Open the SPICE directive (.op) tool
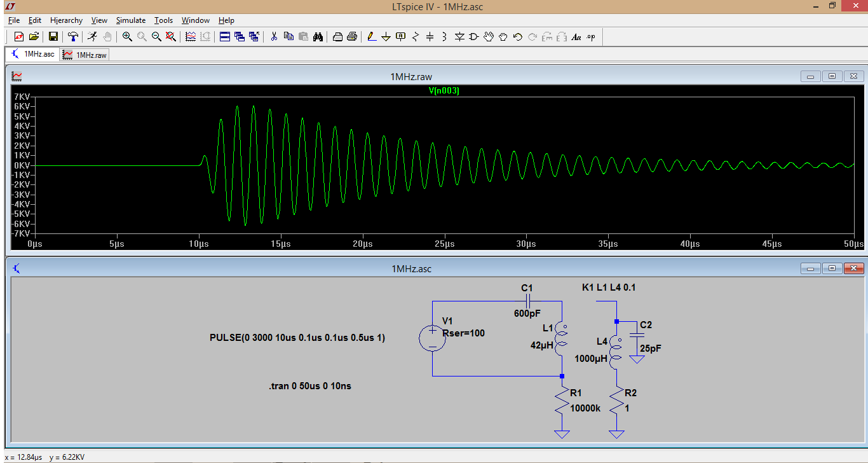The height and width of the screenshot is (463, 868). pyautogui.click(x=591, y=37)
